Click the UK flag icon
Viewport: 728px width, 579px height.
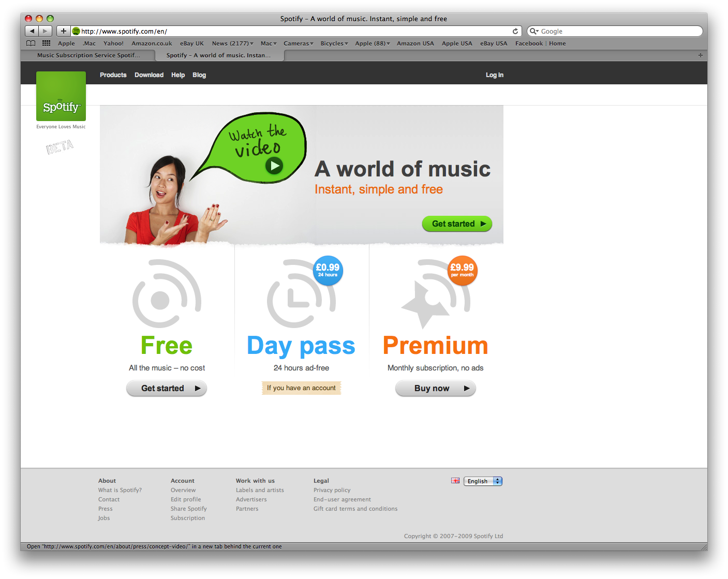click(x=455, y=481)
